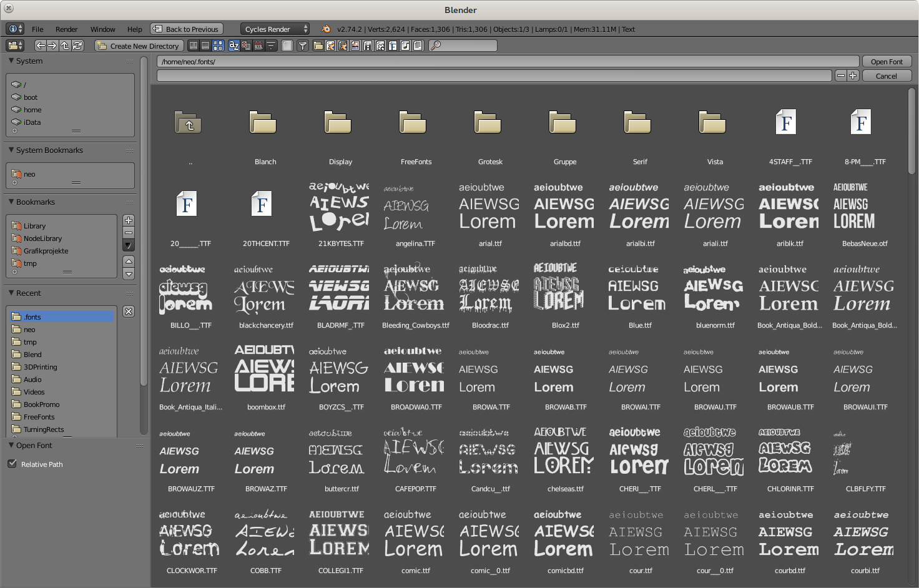Viewport: 919px width, 588px height.
Task: Go forward to the next folder
Action: coord(52,46)
